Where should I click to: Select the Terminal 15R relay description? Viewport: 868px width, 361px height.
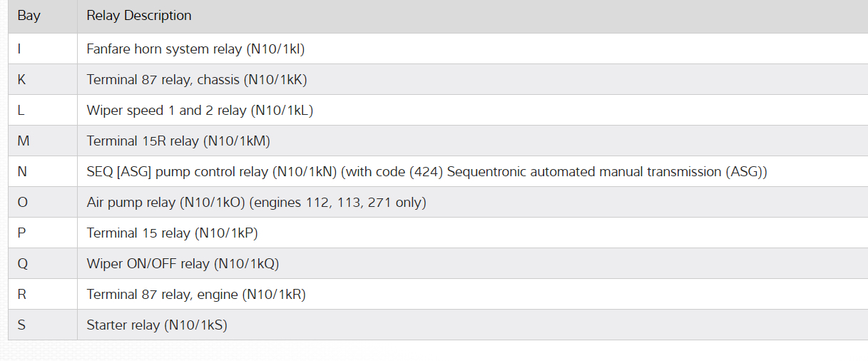click(x=178, y=141)
